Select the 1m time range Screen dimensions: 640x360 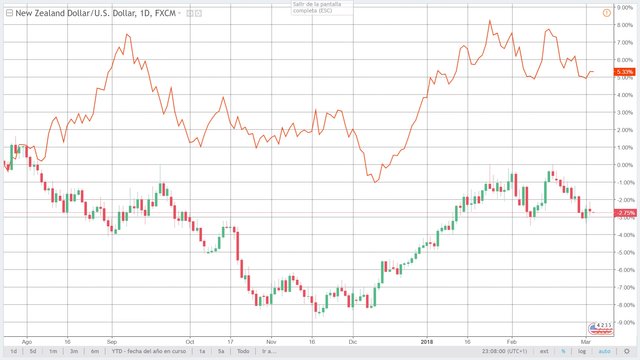(x=53, y=351)
